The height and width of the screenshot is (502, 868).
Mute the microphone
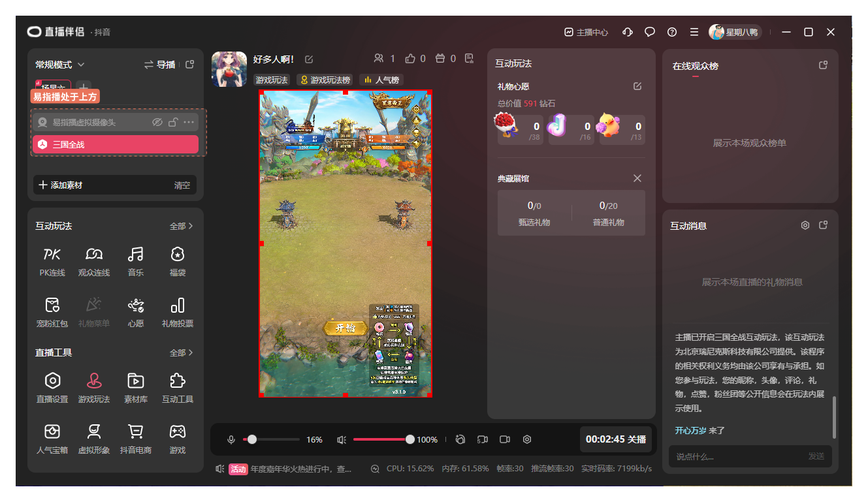coord(231,440)
